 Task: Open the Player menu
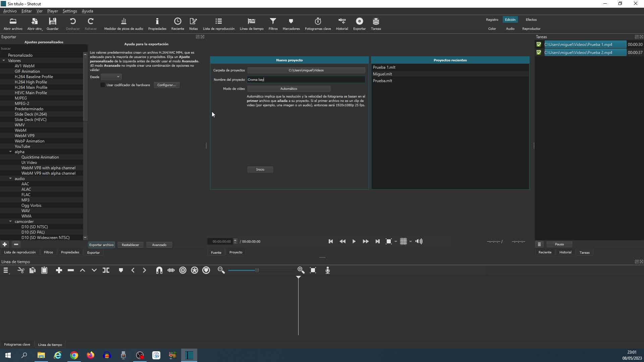(x=52, y=11)
